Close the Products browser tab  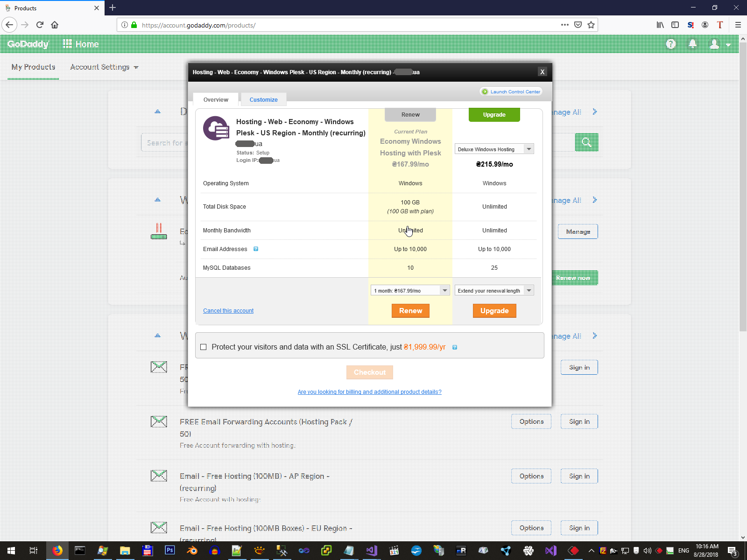coord(97,8)
